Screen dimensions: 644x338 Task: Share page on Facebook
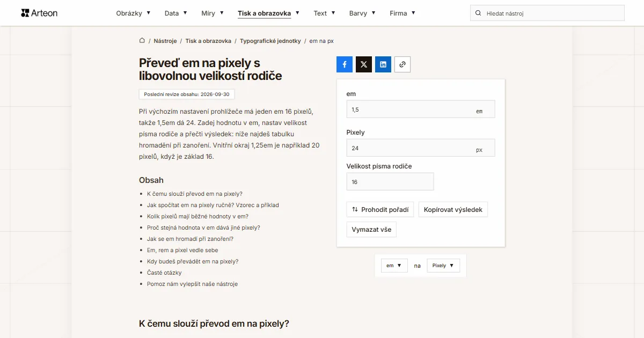(x=345, y=64)
